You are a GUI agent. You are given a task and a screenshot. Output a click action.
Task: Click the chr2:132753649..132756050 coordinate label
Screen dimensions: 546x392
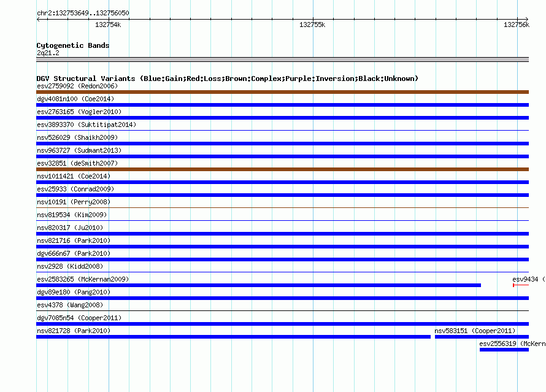point(83,13)
